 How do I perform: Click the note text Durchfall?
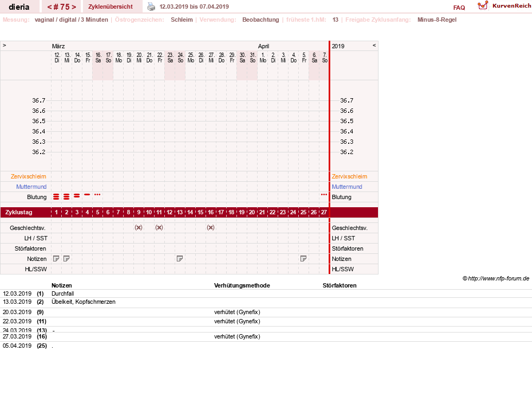coord(63,294)
